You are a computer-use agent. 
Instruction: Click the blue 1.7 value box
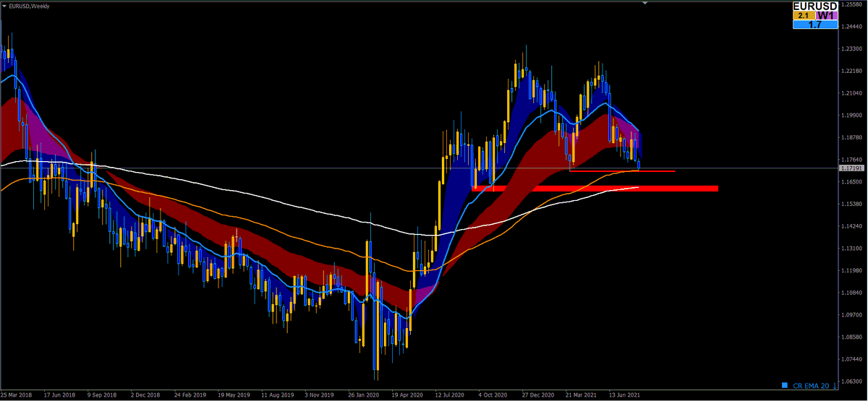[814, 25]
